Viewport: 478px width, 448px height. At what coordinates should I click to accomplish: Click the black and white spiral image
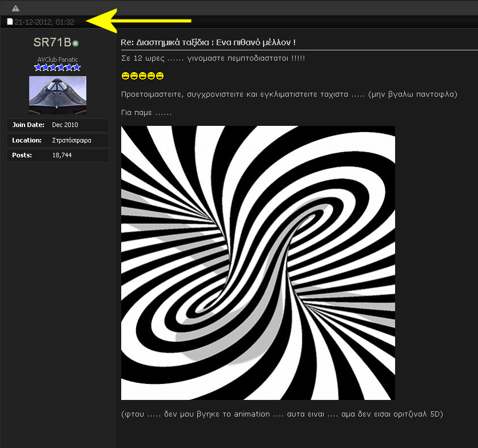pos(258,263)
